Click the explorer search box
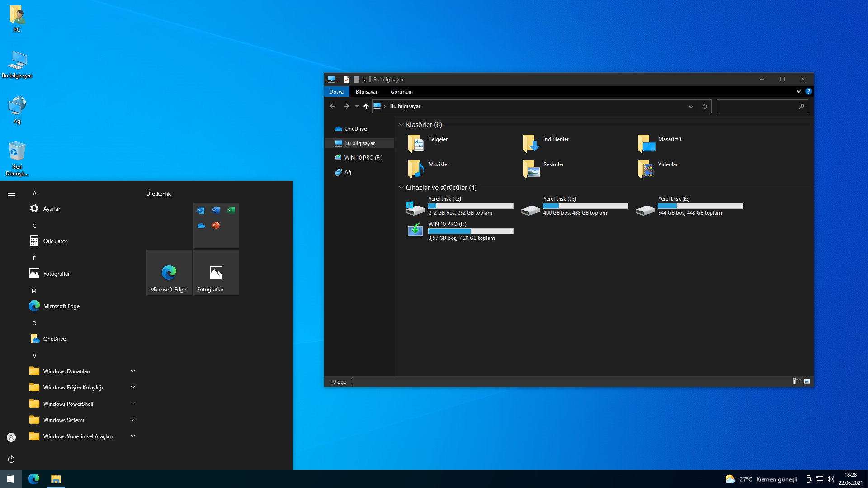868x488 pixels. pyautogui.click(x=757, y=107)
